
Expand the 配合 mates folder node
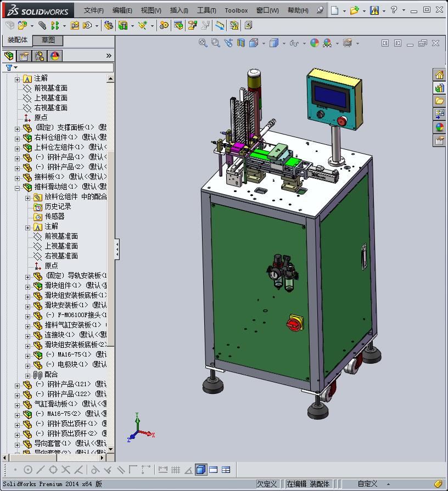tap(27, 376)
